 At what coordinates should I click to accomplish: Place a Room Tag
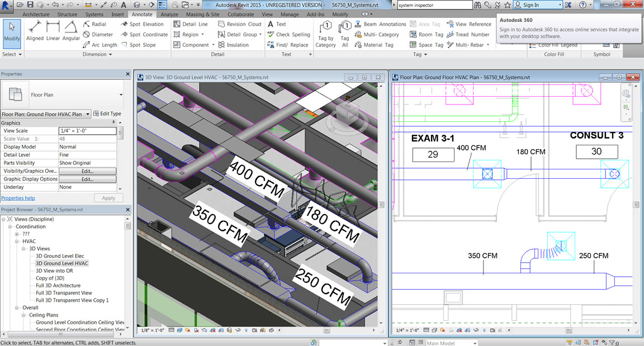click(x=427, y=35)
